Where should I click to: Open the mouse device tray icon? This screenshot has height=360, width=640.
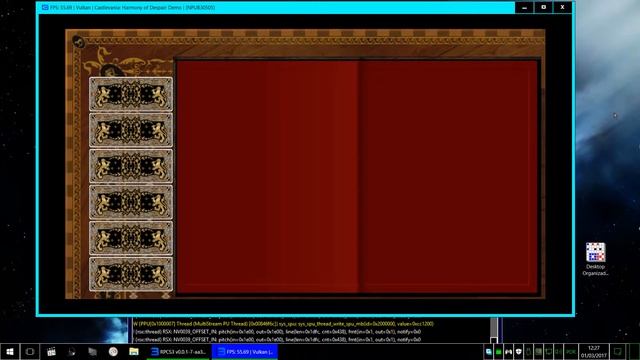(529, 352)
